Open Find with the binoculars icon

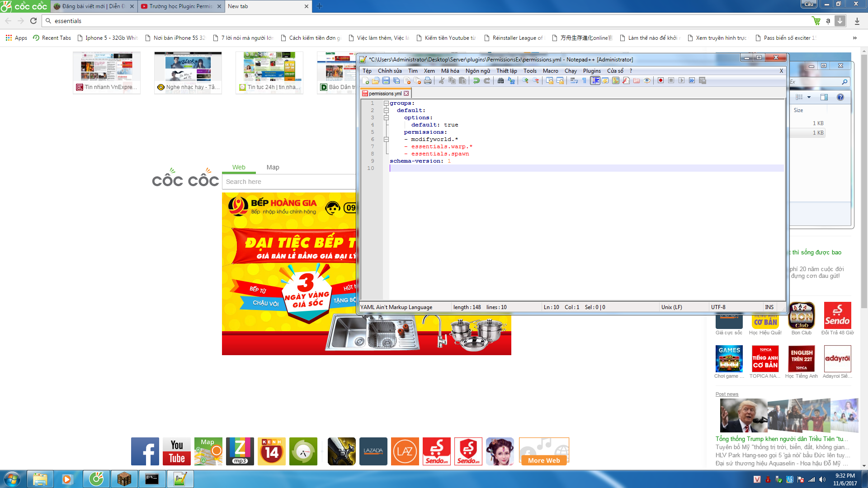click(500, 81)
